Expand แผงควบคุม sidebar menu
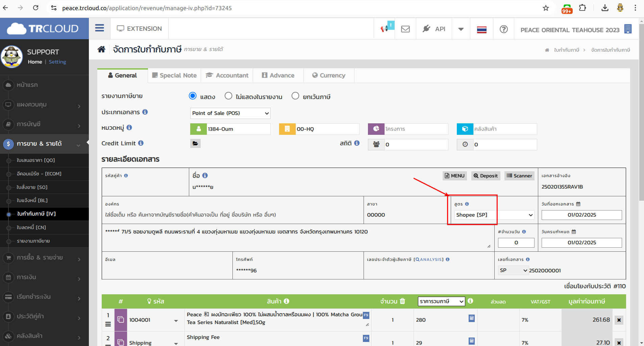 (44, 105)
